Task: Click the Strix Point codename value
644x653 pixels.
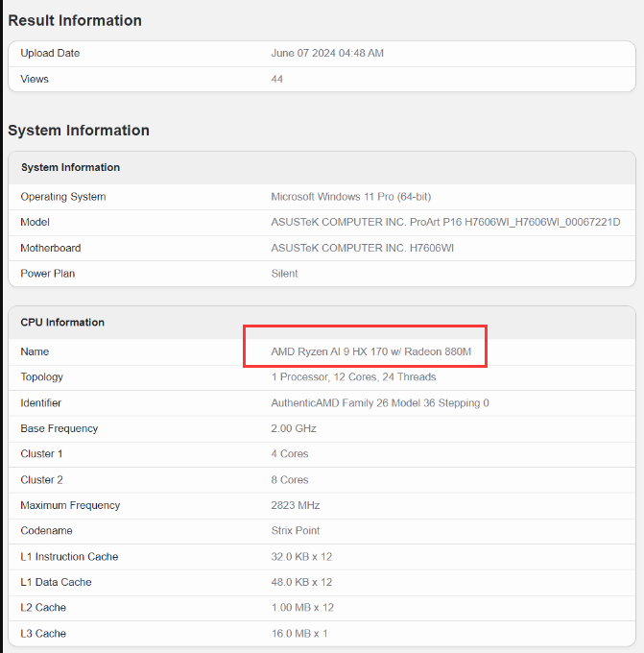Action: pyautogui.click(x=297, y=531)
